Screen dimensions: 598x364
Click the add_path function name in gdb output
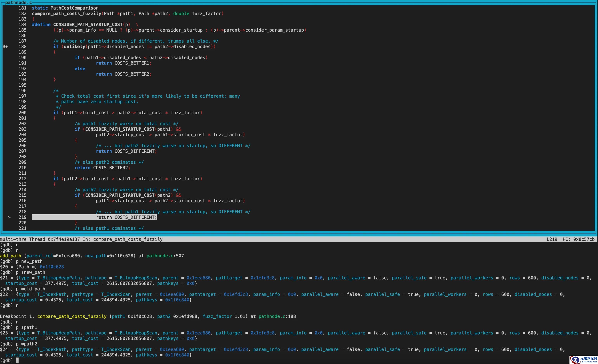pos(10,256)
